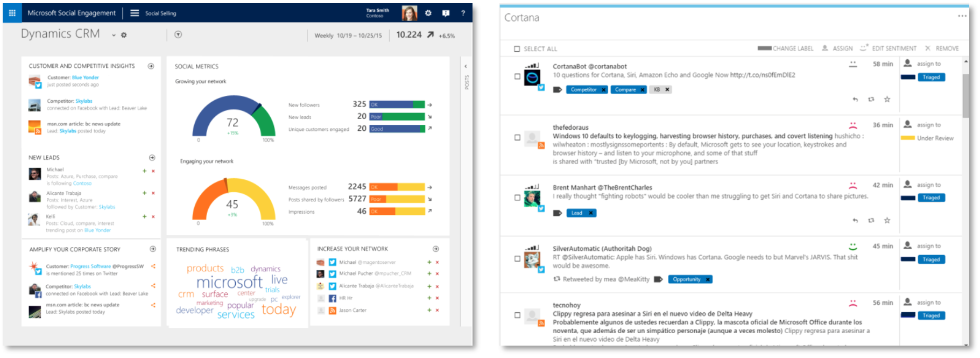Open the Blue Yonder customer link
This screenshot has height=358, width=980.
point(86,78)
